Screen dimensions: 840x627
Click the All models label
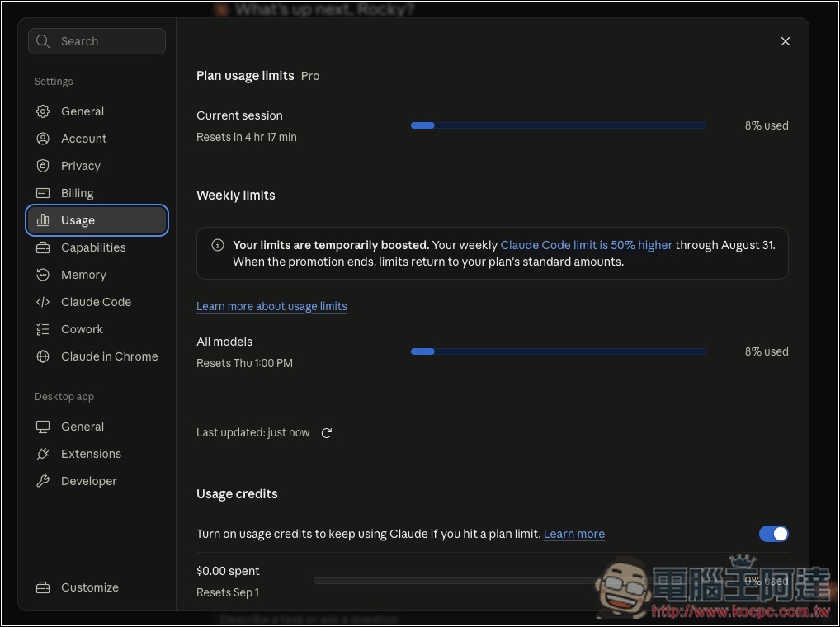(224, 342)
